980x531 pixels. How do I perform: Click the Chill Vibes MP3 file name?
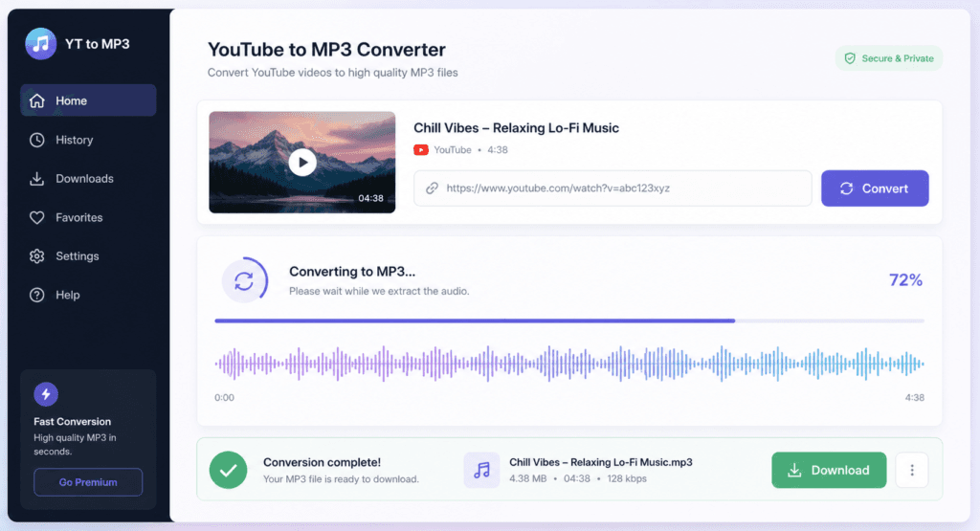[x=601, y=462]
